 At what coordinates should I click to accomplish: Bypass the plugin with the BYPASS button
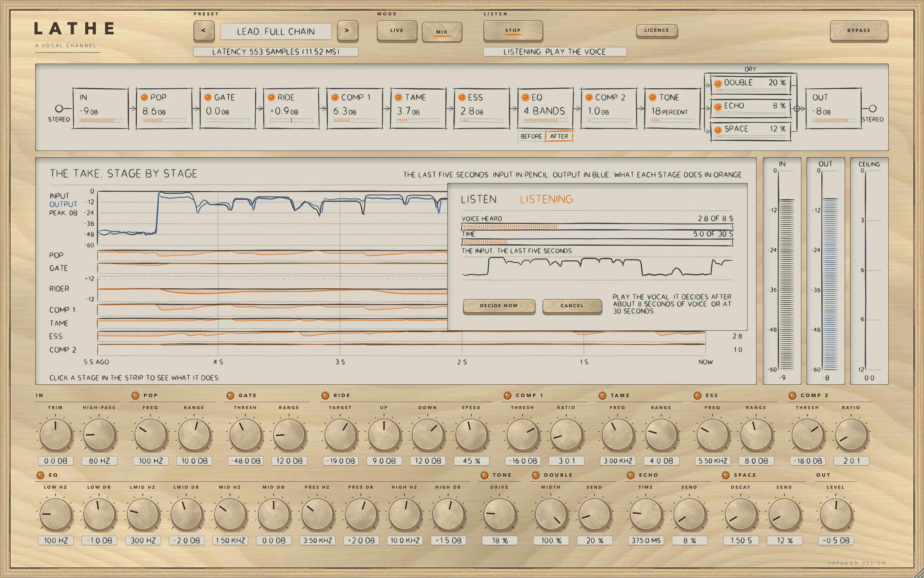tap(859, 31)
